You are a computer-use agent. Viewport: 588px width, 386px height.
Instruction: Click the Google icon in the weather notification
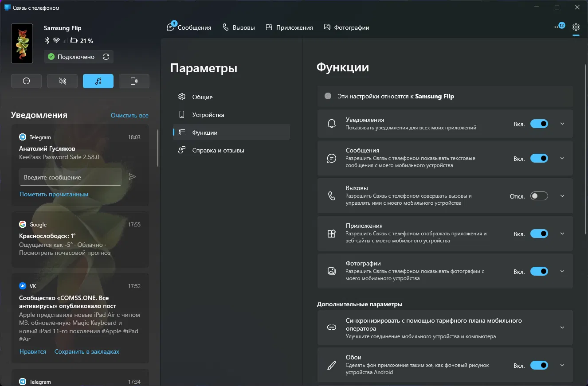coord(23,225)
